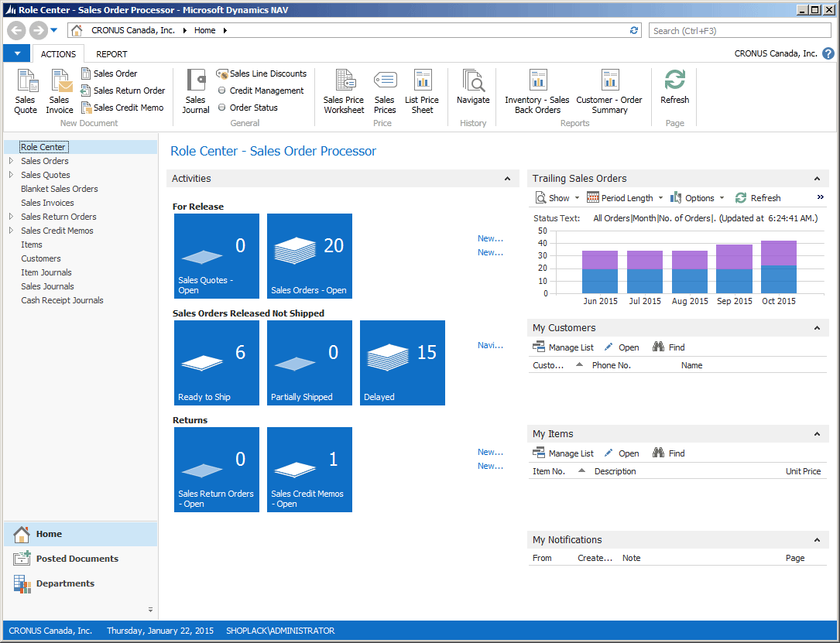Open Customers list in navigation
This screenshot has height=643, width=840.
point(41,258)
